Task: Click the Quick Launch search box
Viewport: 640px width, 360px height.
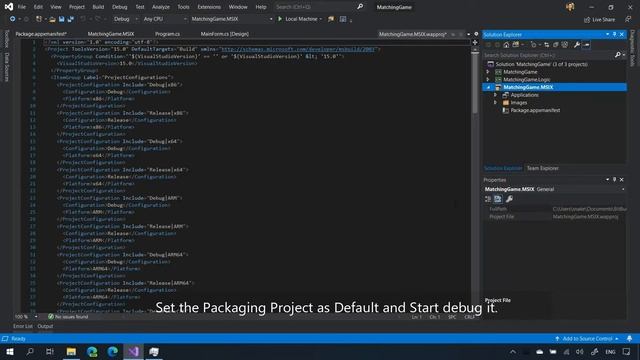Action: click(314, 7)
